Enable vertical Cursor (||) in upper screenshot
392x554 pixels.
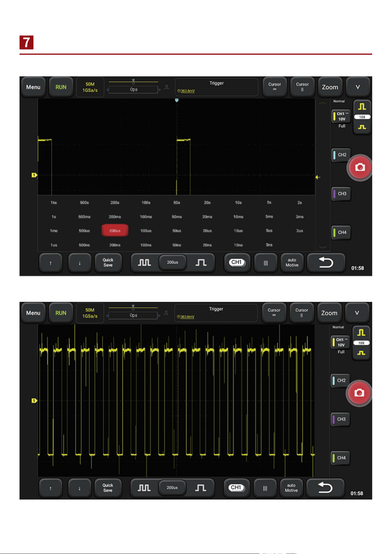302,87
